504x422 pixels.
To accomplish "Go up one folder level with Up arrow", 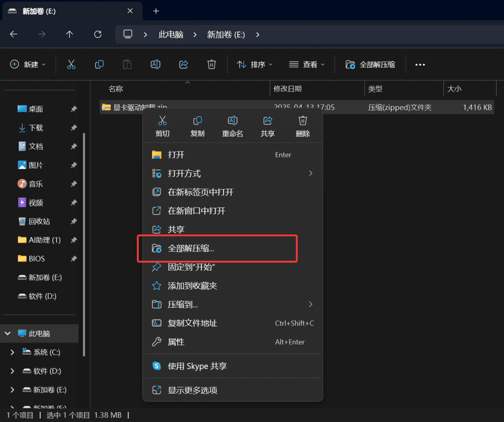I will (x=69, y=34).
